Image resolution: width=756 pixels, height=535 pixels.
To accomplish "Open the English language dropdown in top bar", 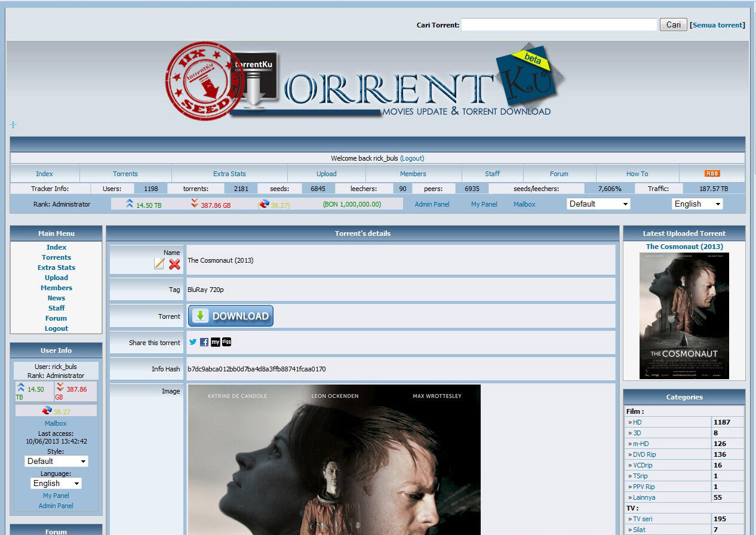I will click(x=697, y=204).
